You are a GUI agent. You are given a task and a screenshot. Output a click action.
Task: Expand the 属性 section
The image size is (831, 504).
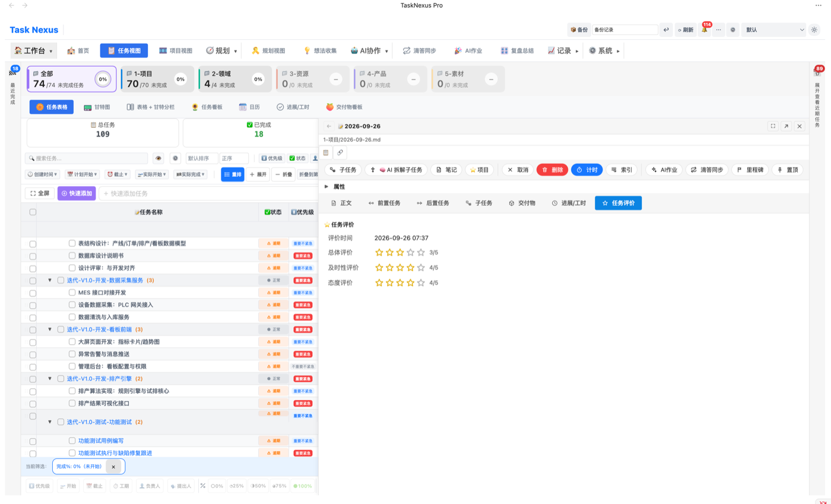pos(335,186)
